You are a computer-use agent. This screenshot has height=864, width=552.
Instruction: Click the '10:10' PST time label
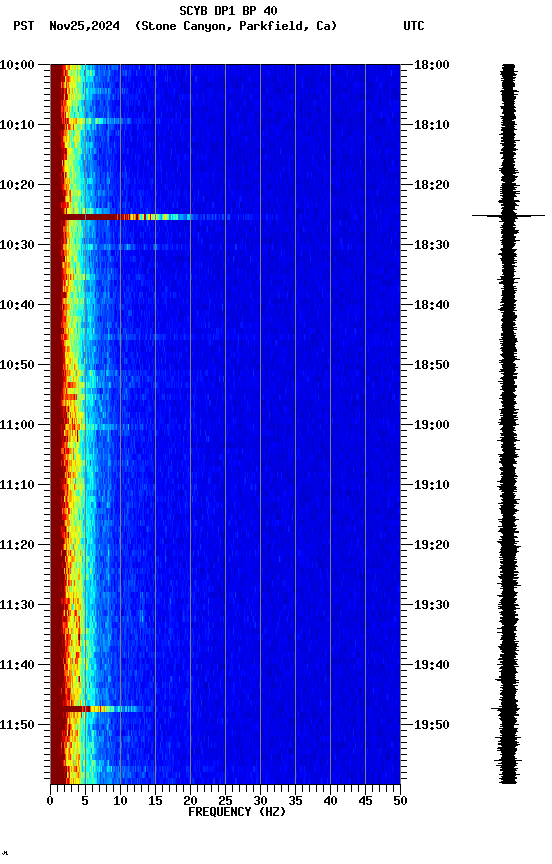17,125
